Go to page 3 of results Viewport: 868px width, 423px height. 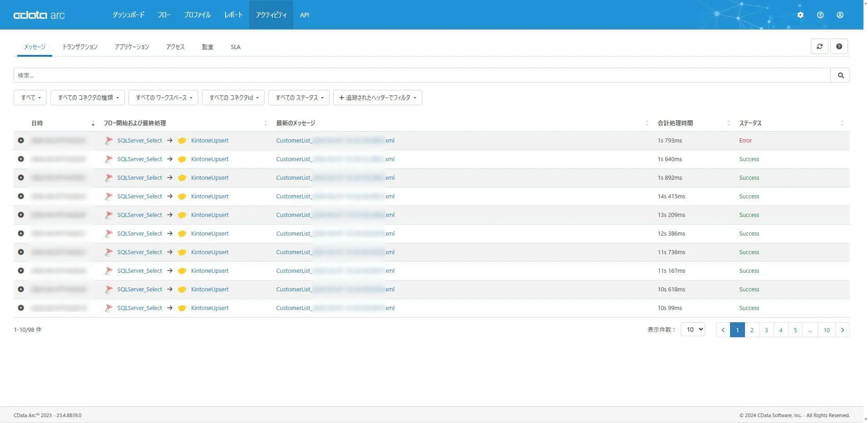click(766, 330)
